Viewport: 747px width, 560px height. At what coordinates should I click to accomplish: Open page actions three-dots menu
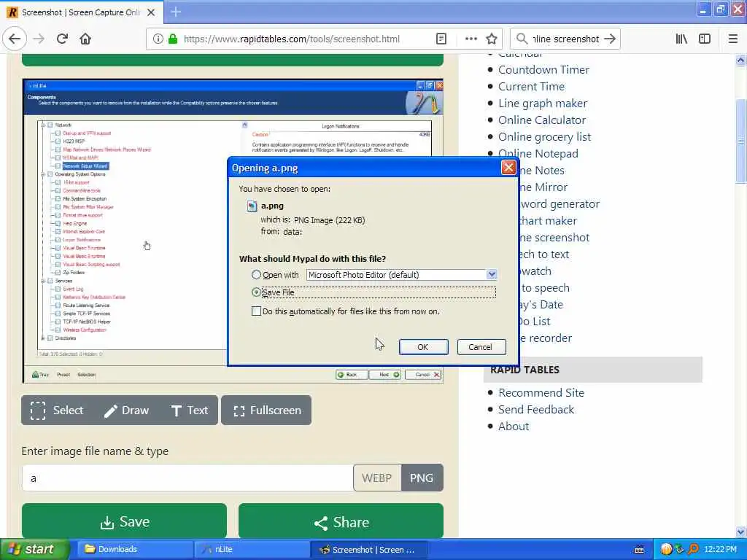[x=471, y=39]
